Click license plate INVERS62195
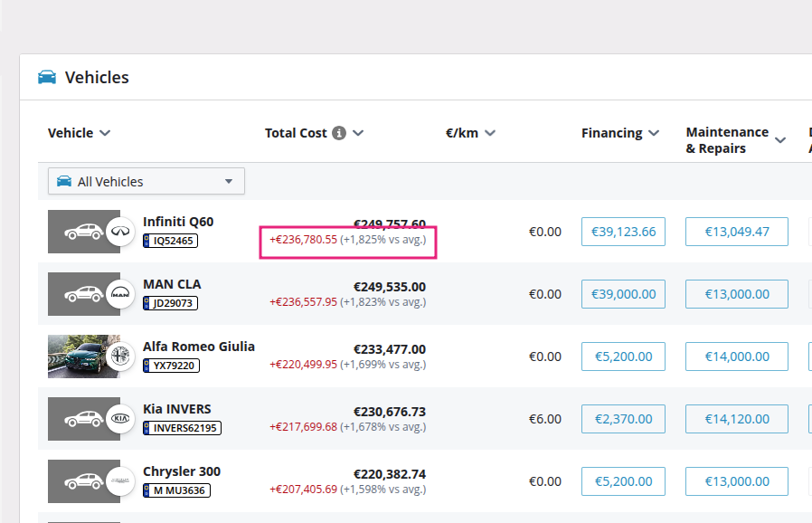Image resolution: width=812 pixels, height=523 pixels. click(x=183, y=428)
